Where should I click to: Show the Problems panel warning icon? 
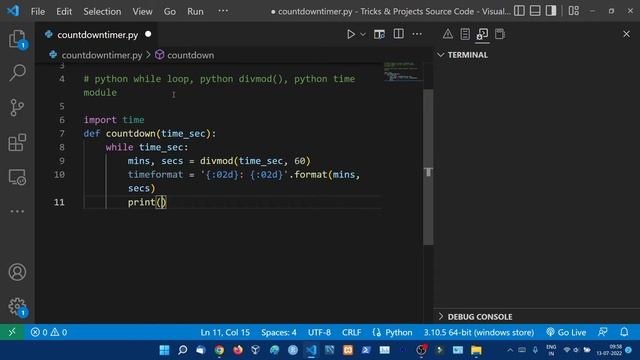[448, 34]
